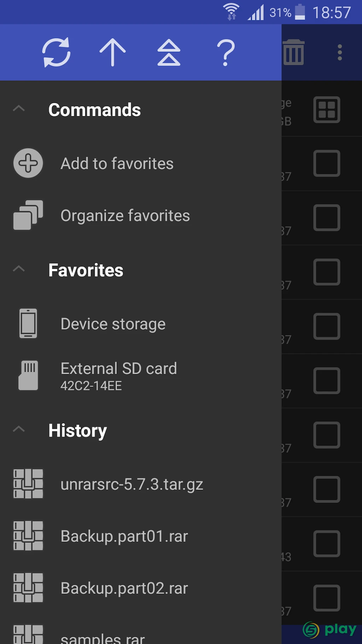
Task: Tick the first file checkbox below the grid icon
Action: [x=327, y=163]
